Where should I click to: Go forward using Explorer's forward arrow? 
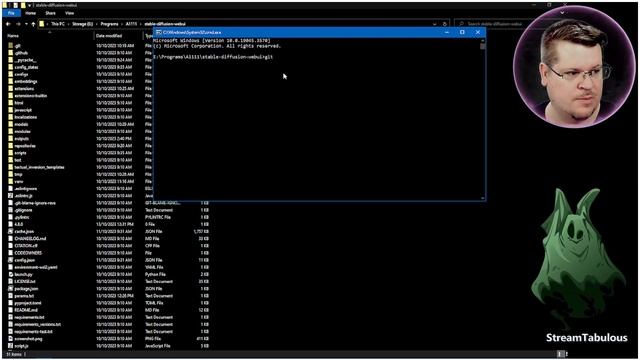tap(18, 24)
